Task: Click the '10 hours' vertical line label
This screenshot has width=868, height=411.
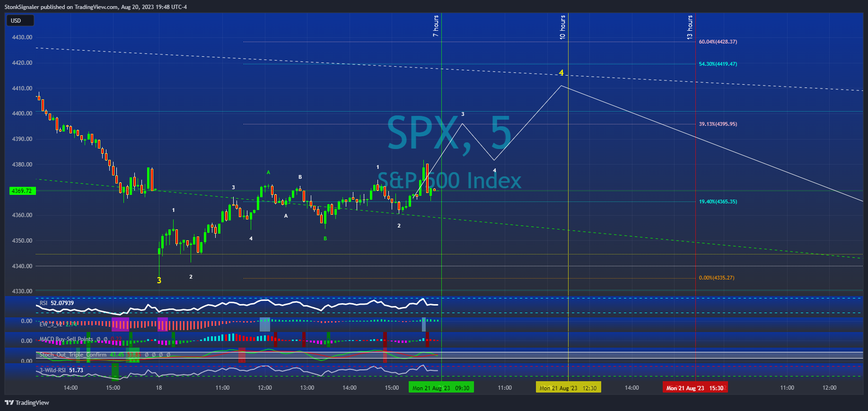Action: 563,27
